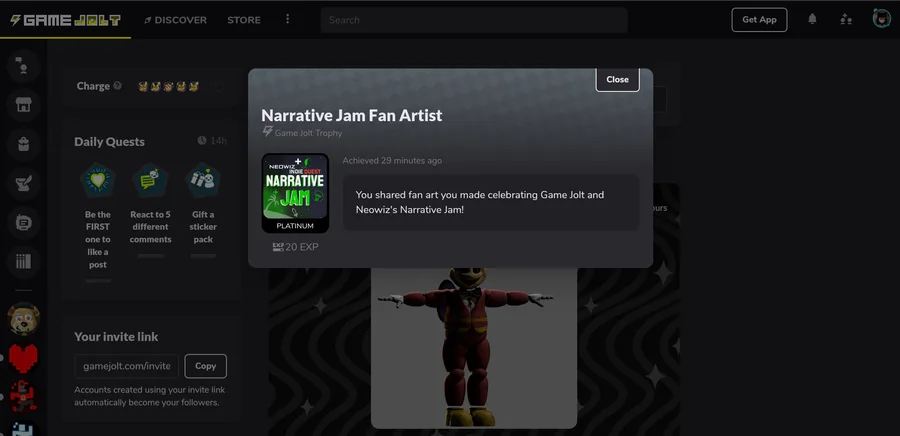This screenshot has height=436, width=900.
Task: Open the 'Be the FIRST one to like' quest
Action: (98, 223)
